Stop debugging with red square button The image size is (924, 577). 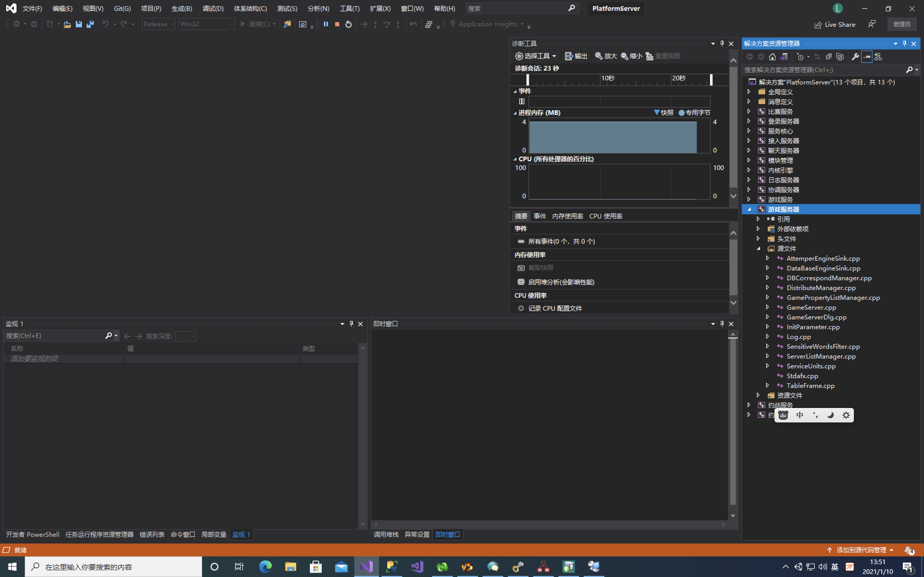pyautogui.click(x=337, y=24)
